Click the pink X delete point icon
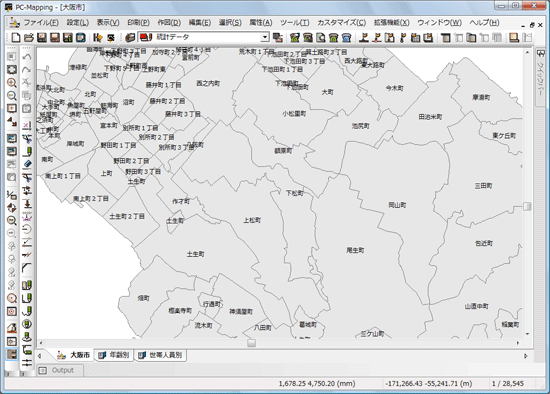Image resolution: width=550 pixels, height=394 pixels. [27, 126]
